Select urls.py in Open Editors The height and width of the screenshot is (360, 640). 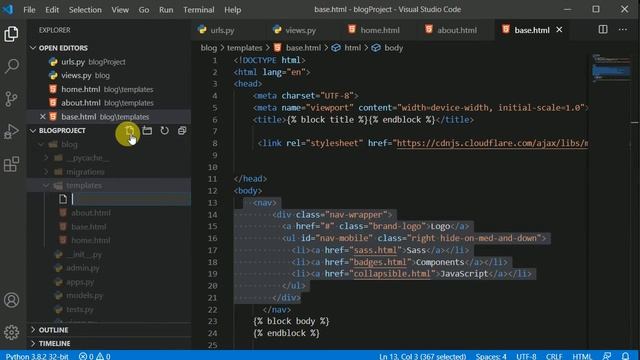[x=109, y=62]
